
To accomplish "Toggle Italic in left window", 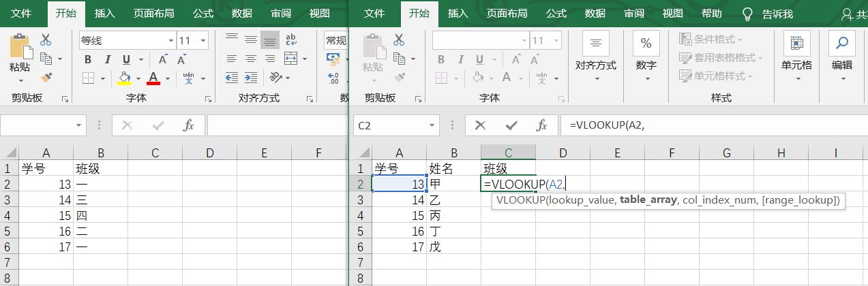I will tap(107, 59).
